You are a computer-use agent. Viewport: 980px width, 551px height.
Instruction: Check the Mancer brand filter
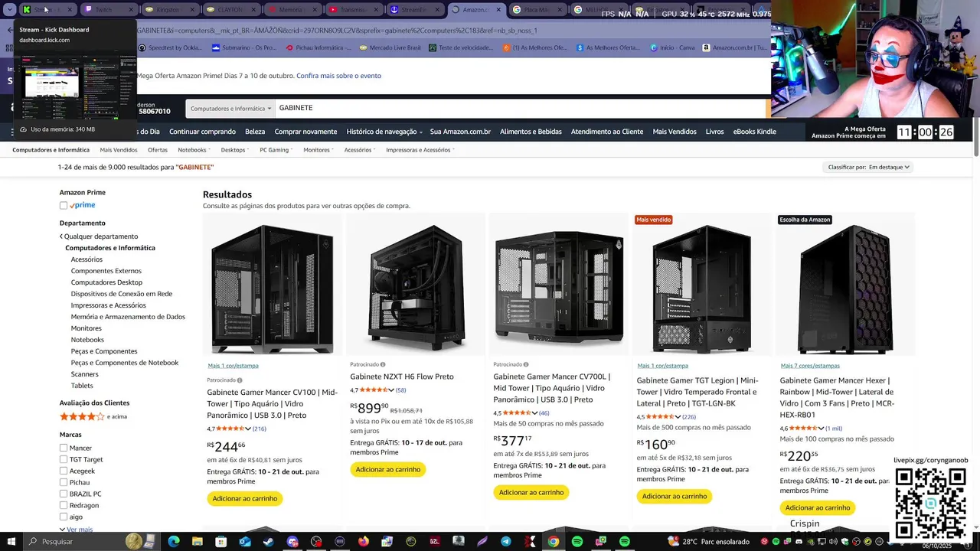point(64,448)
